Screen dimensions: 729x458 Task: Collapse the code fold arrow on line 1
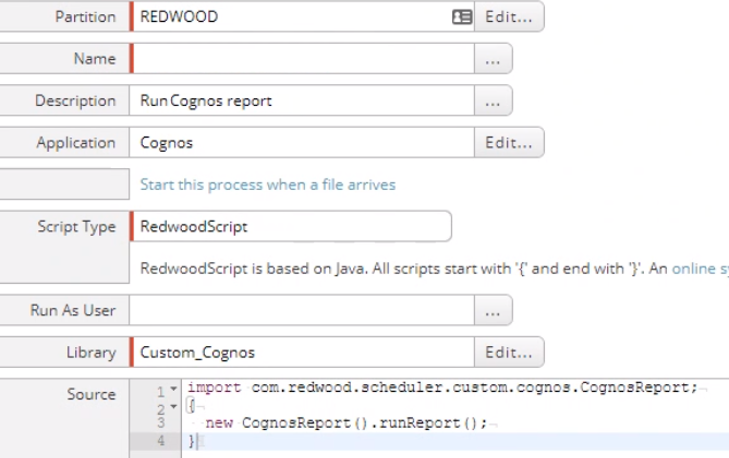coord(173,389)
